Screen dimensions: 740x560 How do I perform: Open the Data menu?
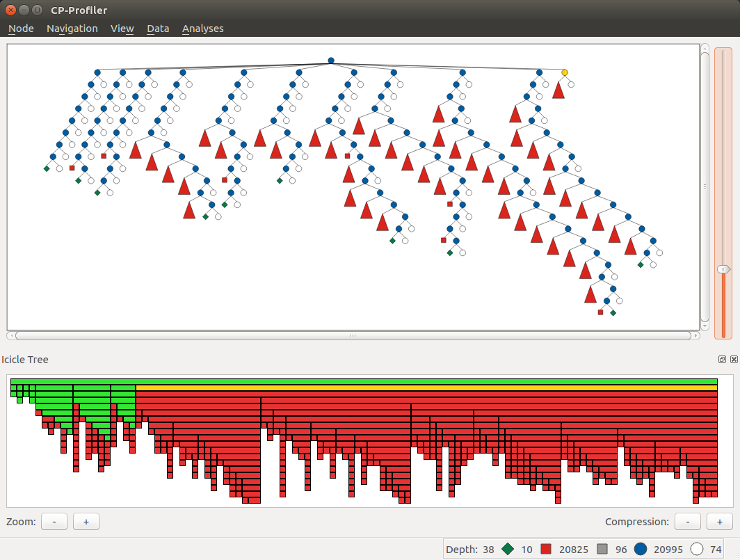click(158, 29)
